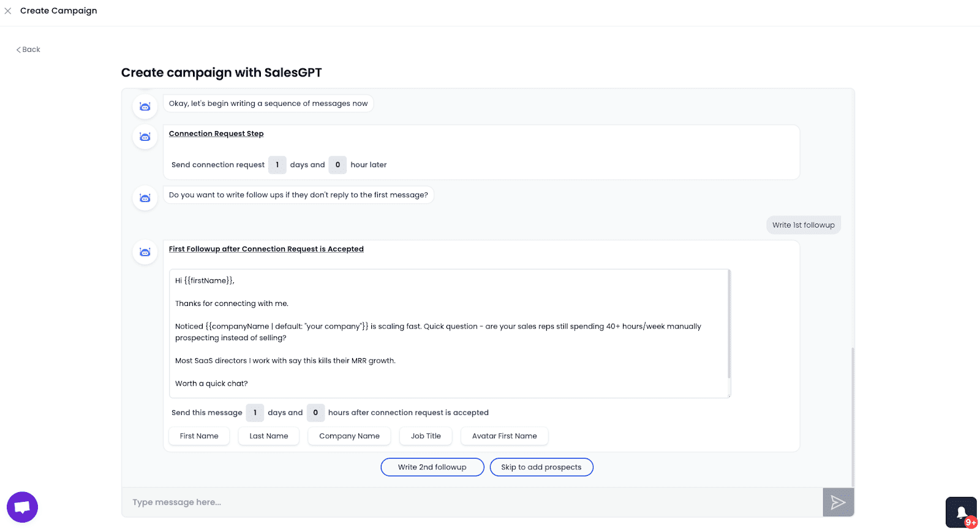Insert the Avatar First Name variable

pos(504,436)
